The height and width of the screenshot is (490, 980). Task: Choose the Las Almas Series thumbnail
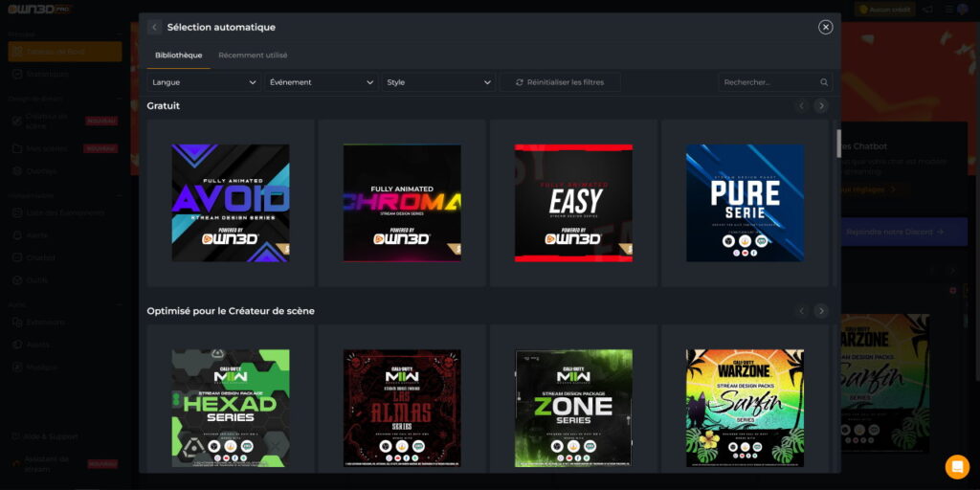402,408
